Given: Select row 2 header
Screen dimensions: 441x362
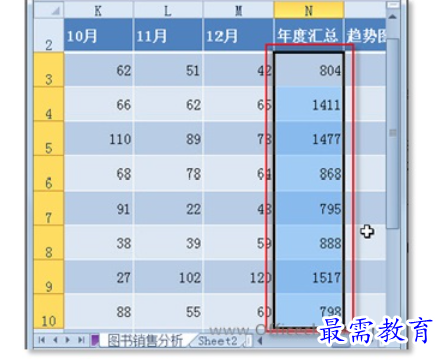Looking at the screenshot, I should 49,35.
